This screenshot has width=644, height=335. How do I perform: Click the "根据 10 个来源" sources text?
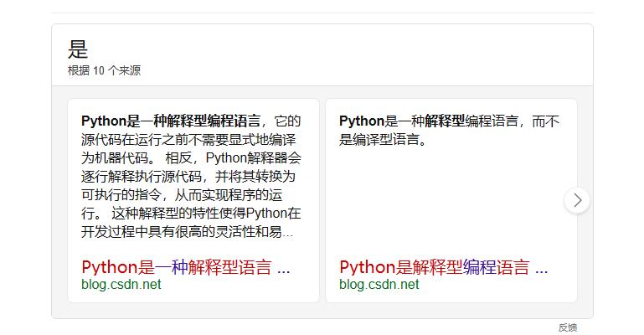(105, 70)
